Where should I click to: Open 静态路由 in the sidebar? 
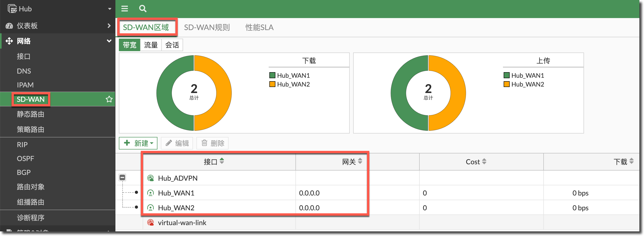[30, 114]
